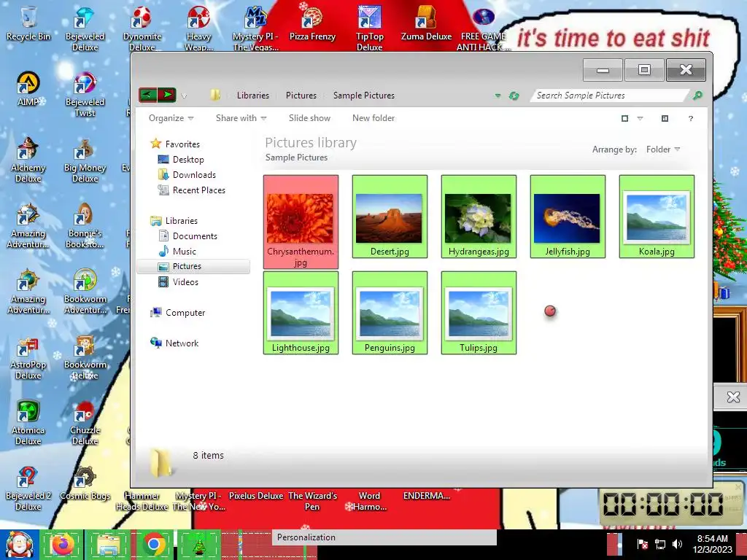747x560 pixels.
Task: Open the recent pages dropdown arrow
Action: (x=184, y=96)
